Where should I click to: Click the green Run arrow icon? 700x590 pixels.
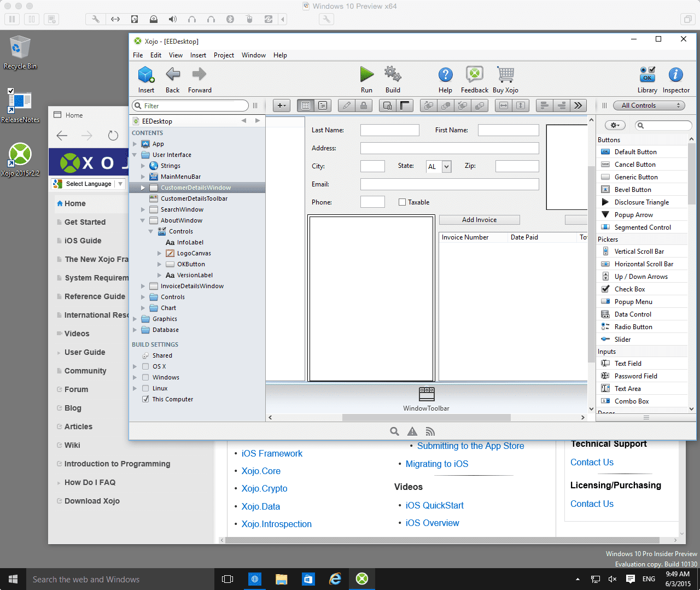tap(366, 74)
